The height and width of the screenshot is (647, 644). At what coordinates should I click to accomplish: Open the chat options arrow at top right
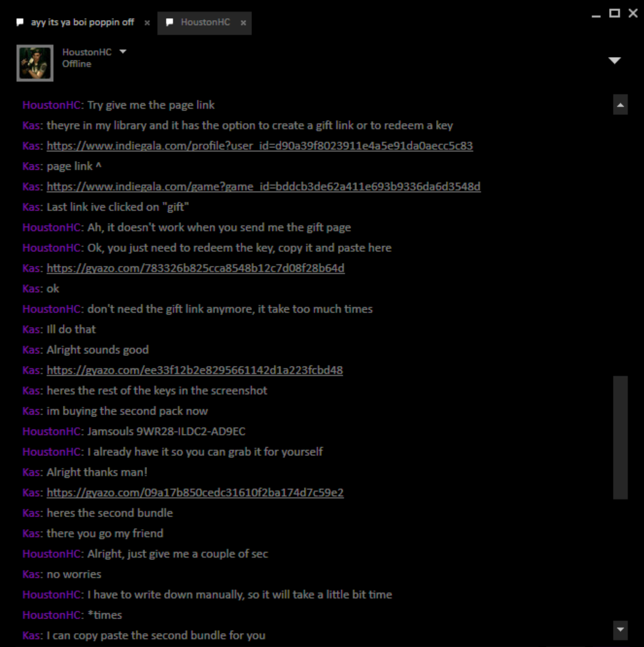point(615,61)
